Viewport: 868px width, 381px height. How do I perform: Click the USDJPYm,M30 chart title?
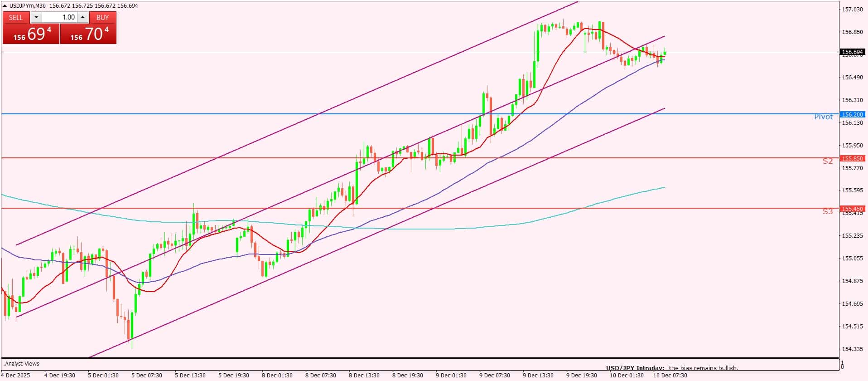pyautogui.click(x=27, y=5)
